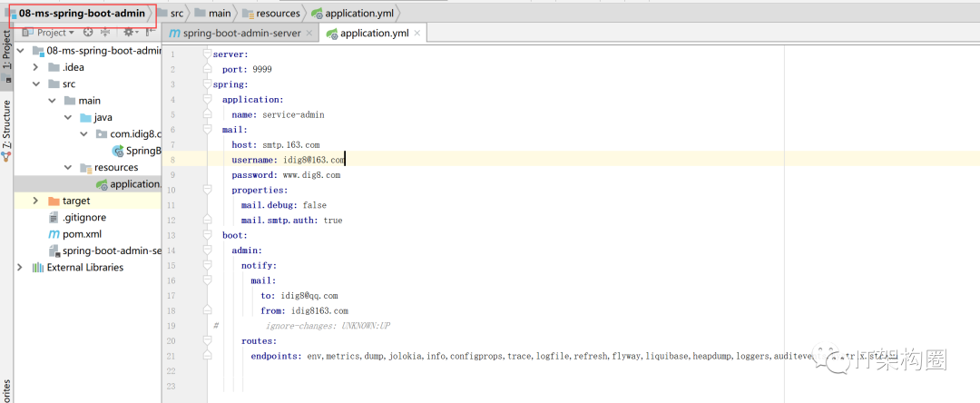Select the pom.xml Maven icon

point(54,234)
